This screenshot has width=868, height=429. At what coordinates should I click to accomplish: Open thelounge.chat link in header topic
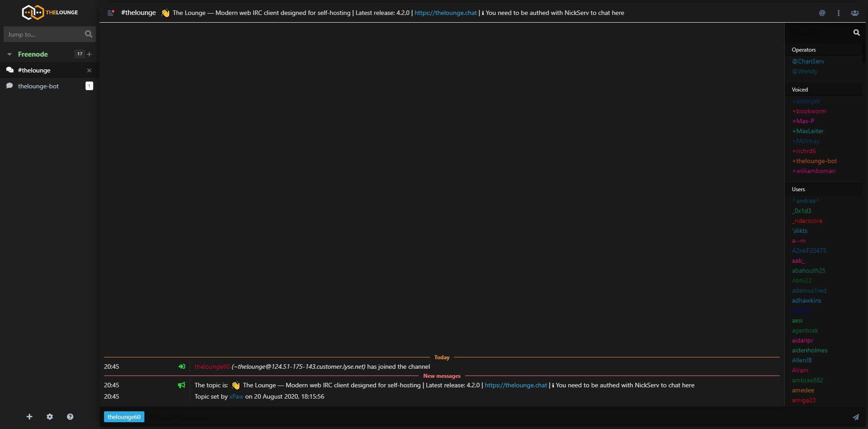[x=445, y=13]
